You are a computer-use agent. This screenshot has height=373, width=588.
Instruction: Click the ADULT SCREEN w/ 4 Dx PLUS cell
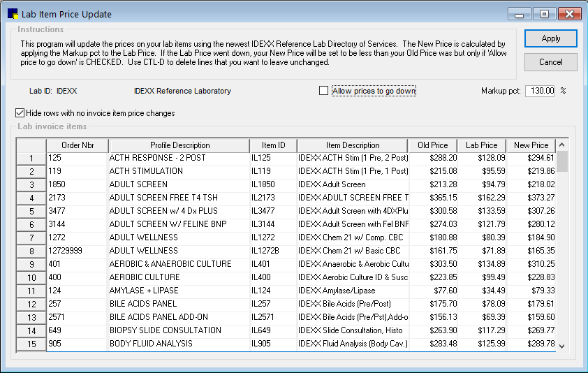pos(179,211)
